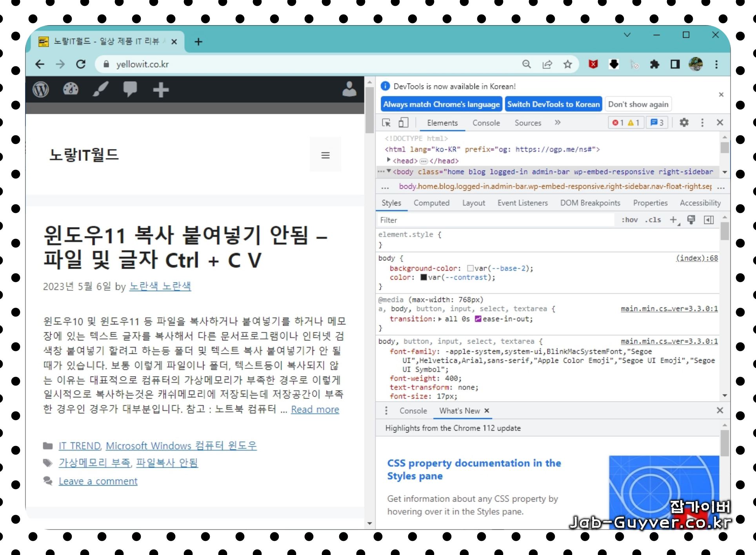Click the WordPress logo in admin bar

coord(41,90)
